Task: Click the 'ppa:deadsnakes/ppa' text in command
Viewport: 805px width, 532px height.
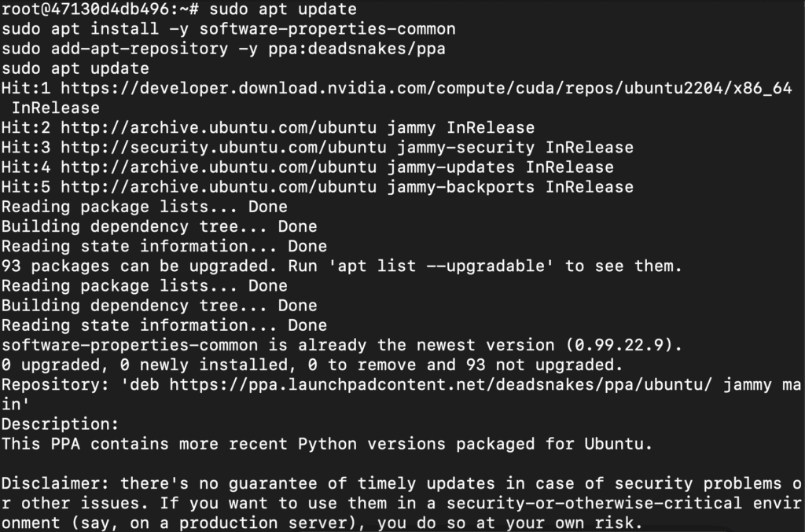Action: (357, 49)
